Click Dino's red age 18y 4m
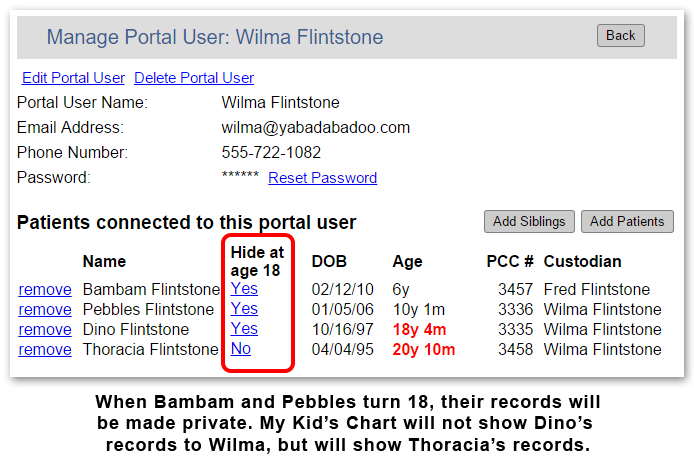Viewport: 694px width, 467px height. tap(419, 329)
